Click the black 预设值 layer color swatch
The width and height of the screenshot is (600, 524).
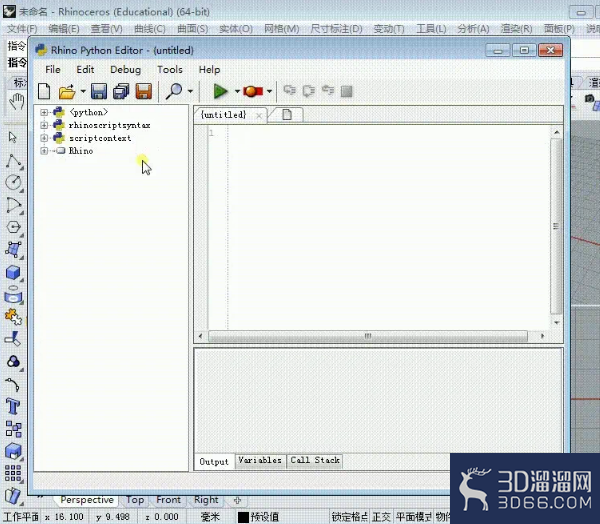243,517
